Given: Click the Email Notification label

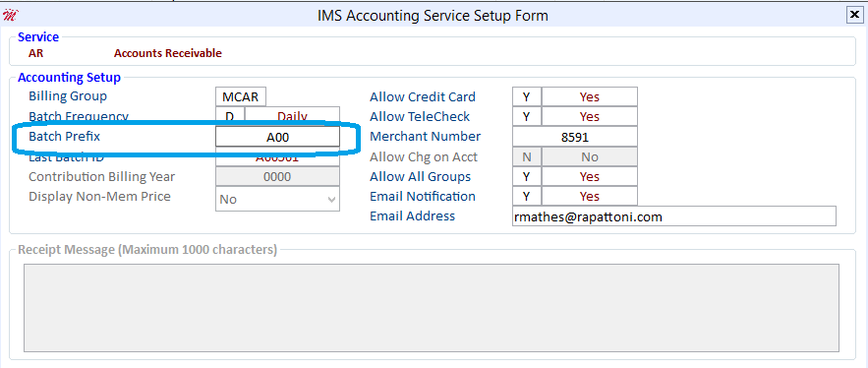Looking at the screenshot, I should (423, 196).
